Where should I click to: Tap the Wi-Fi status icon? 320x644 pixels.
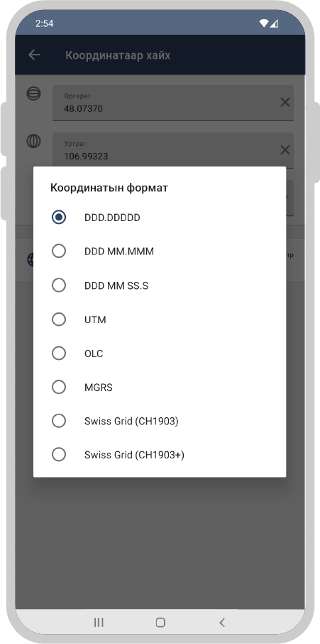click(x=264, y=23)
